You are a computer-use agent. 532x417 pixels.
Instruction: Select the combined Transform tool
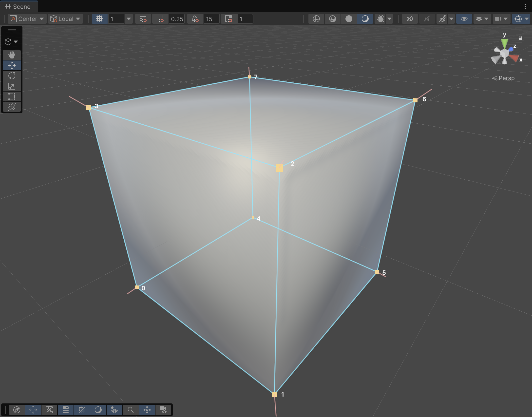click(x=12, y=107)
